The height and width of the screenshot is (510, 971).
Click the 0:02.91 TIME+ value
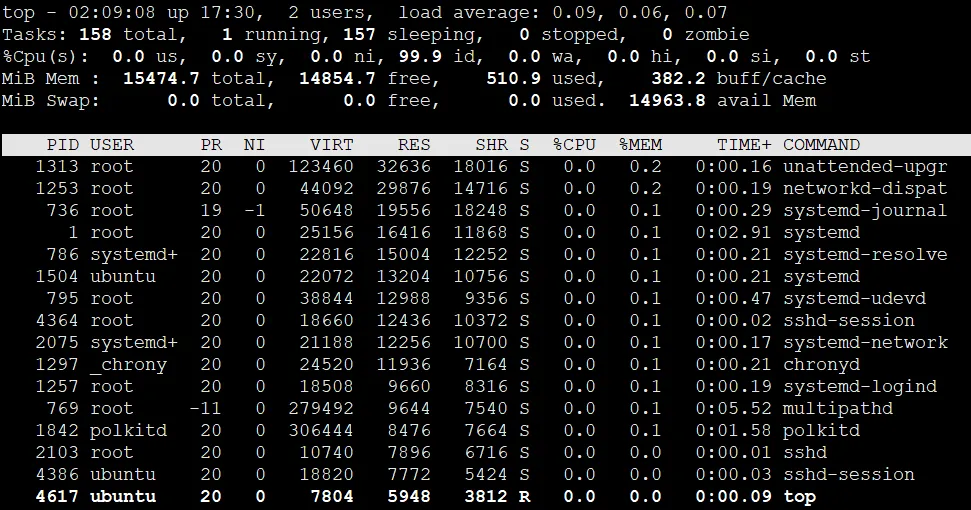click(x=733, y=233)
